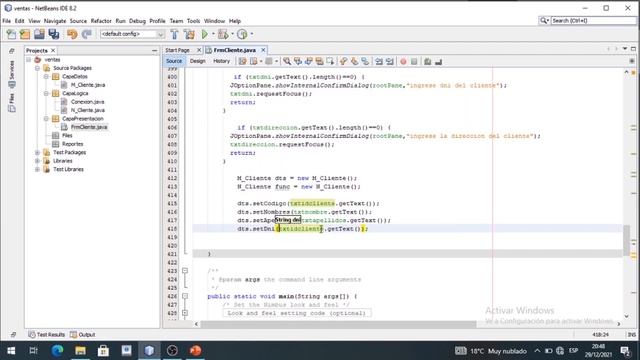Viewport: 640px width, 360px height.
Task: Open the Refactor menu
Action: 101,21
